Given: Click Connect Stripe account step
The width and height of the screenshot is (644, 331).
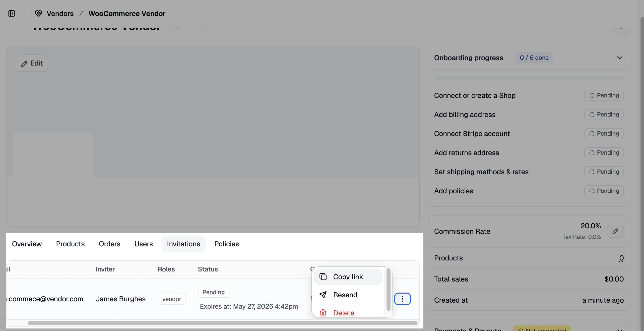Looking at the screenshot, I should pyautogui.click(x=472, y=134).
